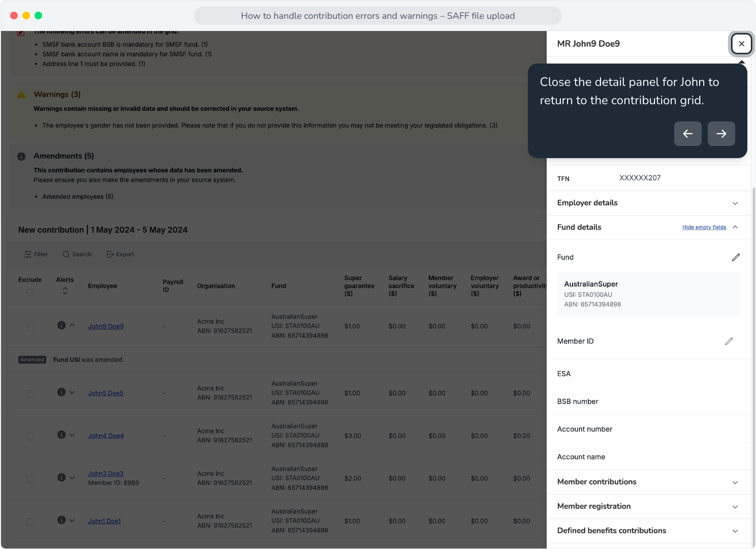Expand Defined benefits contributions section

coord(649,531)
